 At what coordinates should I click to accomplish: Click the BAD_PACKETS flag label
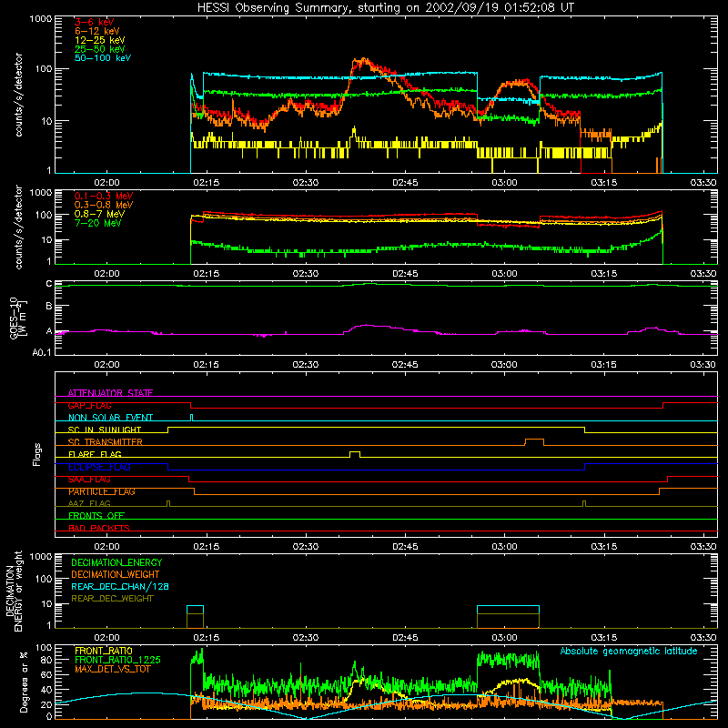coord(99,528)
